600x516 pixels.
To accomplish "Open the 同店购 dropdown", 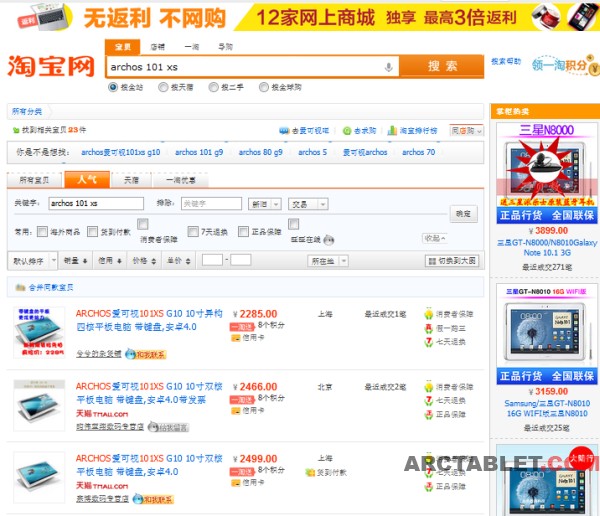I will 467,131.
